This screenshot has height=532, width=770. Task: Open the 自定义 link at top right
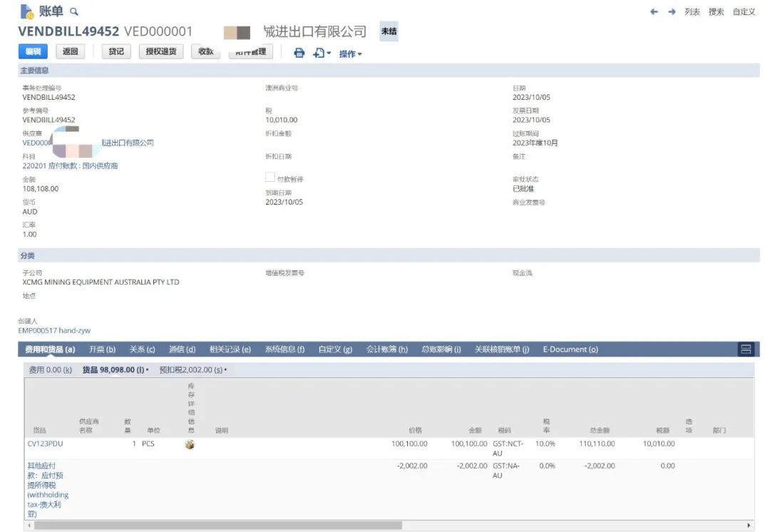coord(744,12)
